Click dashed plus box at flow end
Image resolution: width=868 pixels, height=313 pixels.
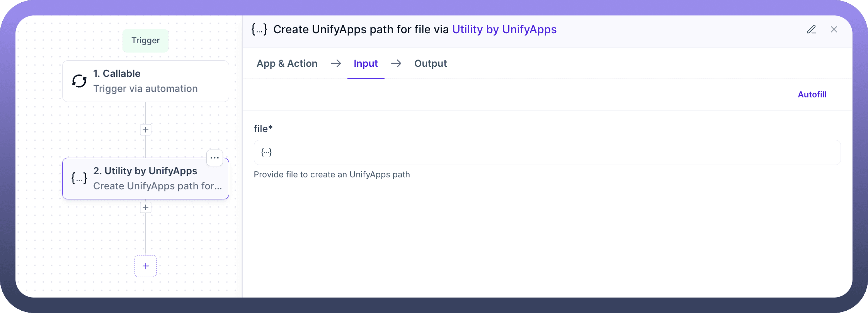145,266
